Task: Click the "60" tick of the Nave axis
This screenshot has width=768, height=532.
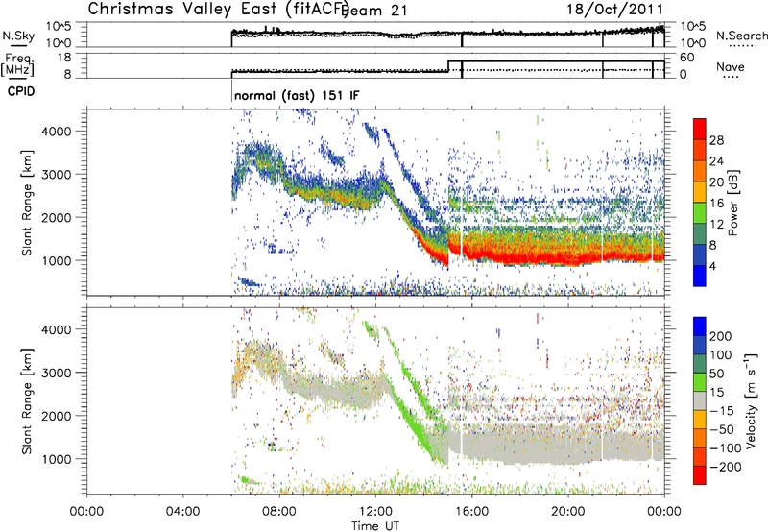Action: (686, 58)
